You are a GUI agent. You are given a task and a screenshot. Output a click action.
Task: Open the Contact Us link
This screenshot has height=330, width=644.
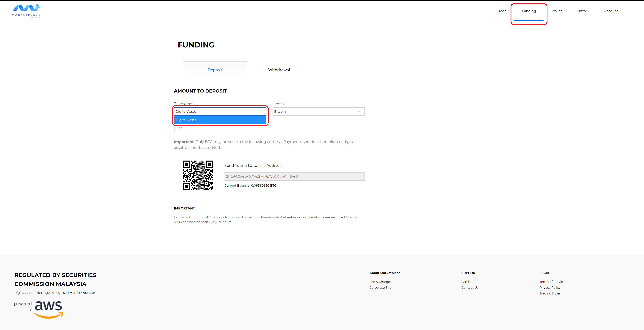pos(470,287)
